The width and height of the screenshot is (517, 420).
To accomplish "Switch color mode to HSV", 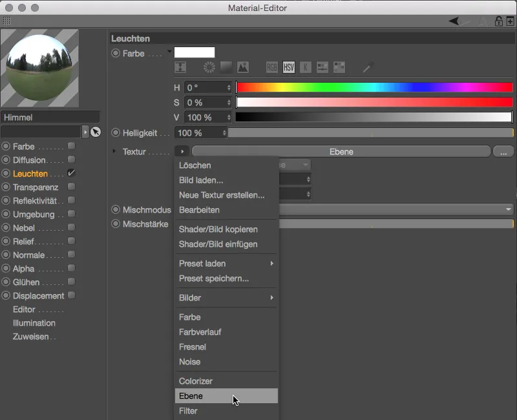I will point(288,67).
